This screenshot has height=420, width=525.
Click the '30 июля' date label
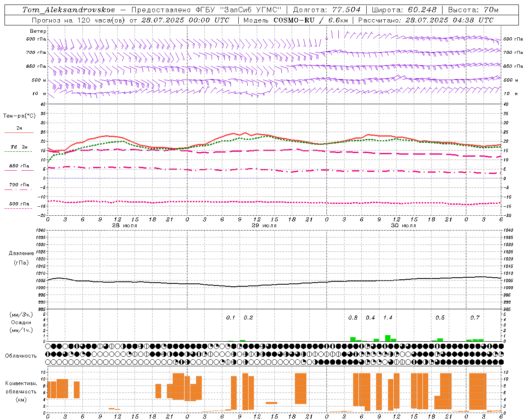(404, 226)
